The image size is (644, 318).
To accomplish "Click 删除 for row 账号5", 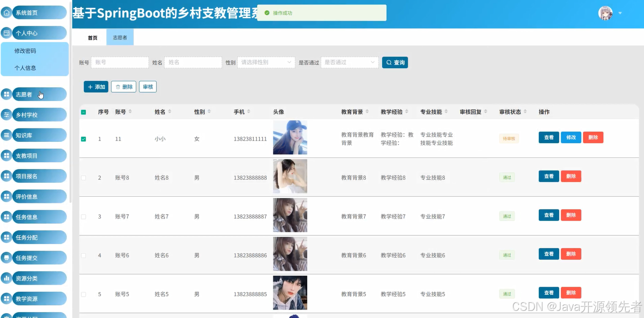I will [x=571, y=293].
